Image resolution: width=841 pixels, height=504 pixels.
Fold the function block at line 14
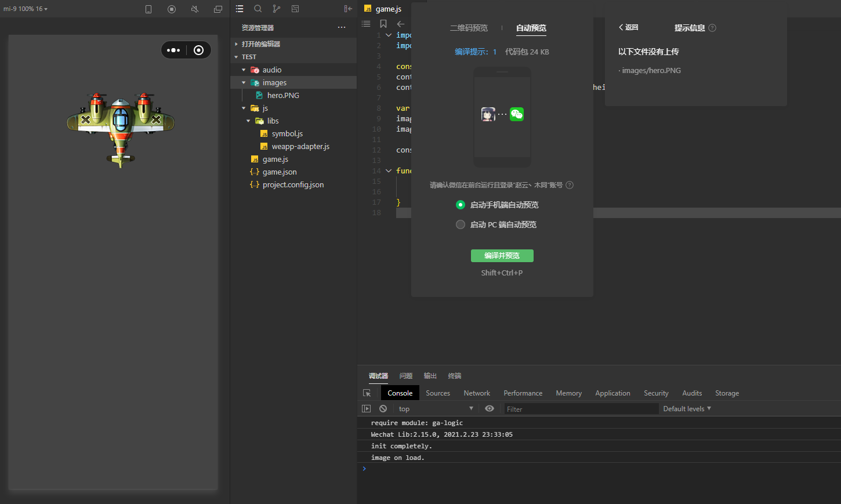click(389, 171)
